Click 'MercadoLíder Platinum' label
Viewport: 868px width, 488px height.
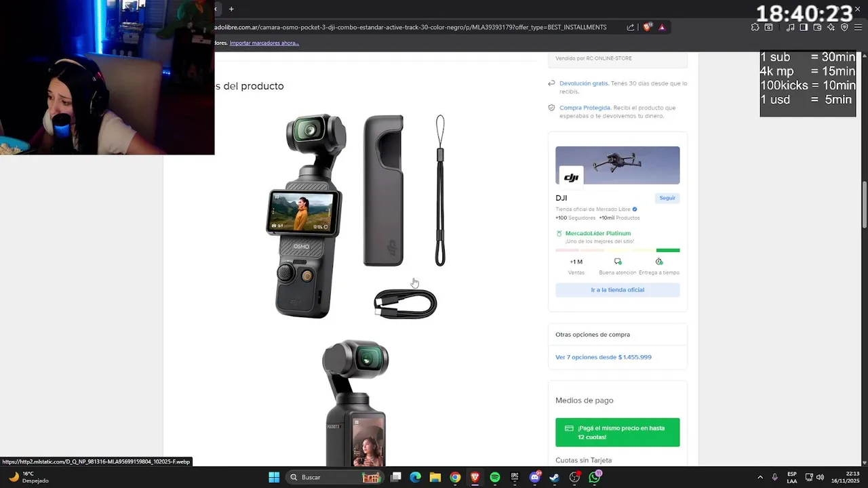597,233
